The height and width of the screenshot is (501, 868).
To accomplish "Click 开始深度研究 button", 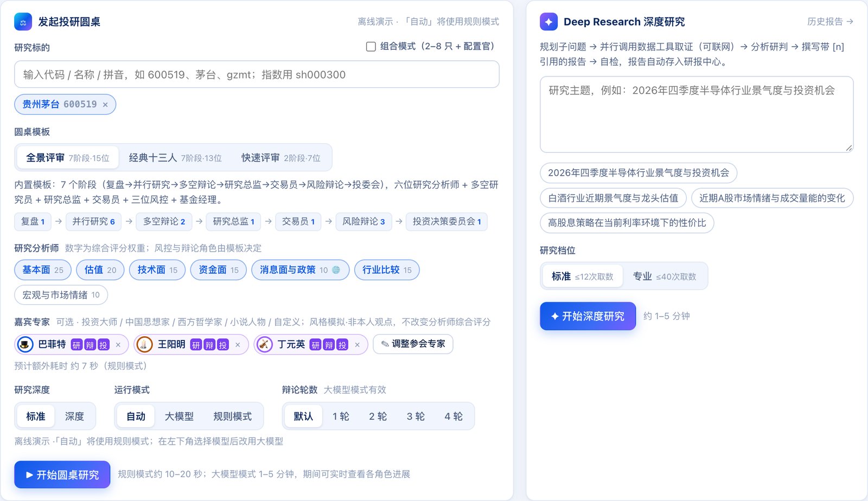I will point(588,316).
